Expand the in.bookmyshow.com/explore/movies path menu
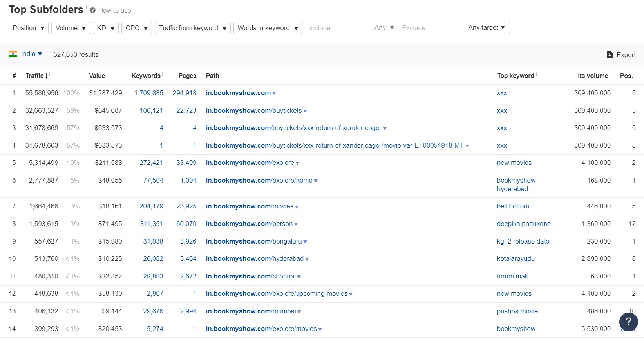 tap(320, 329)
